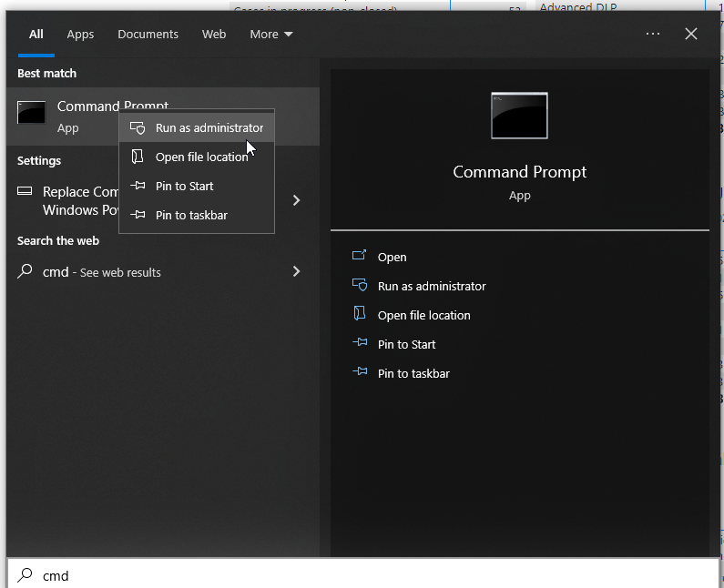
Task: Click the magnifier icon next to cmd web result
Action: [25, 271]
